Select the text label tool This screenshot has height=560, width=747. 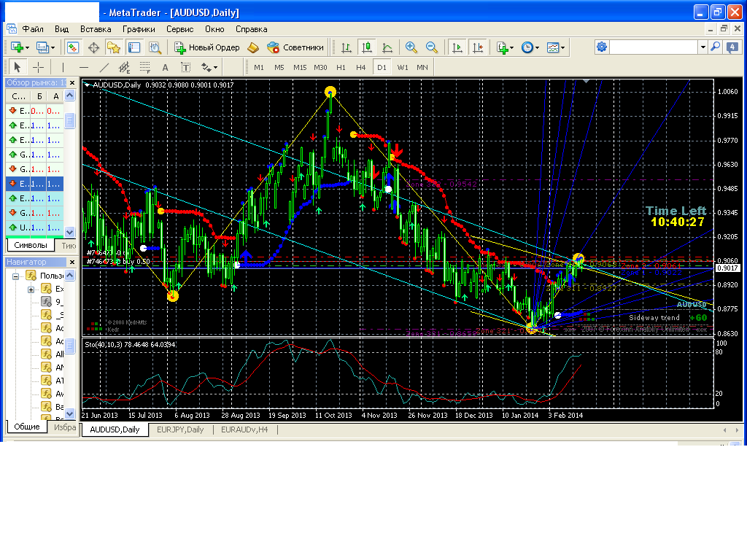coord(185,67)
